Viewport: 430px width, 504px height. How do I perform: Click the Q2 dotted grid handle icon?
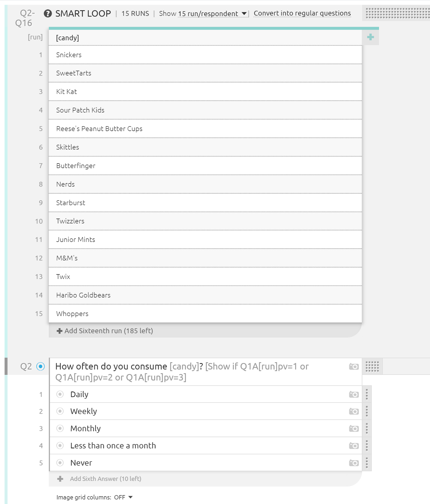click(x=372, y=366)
